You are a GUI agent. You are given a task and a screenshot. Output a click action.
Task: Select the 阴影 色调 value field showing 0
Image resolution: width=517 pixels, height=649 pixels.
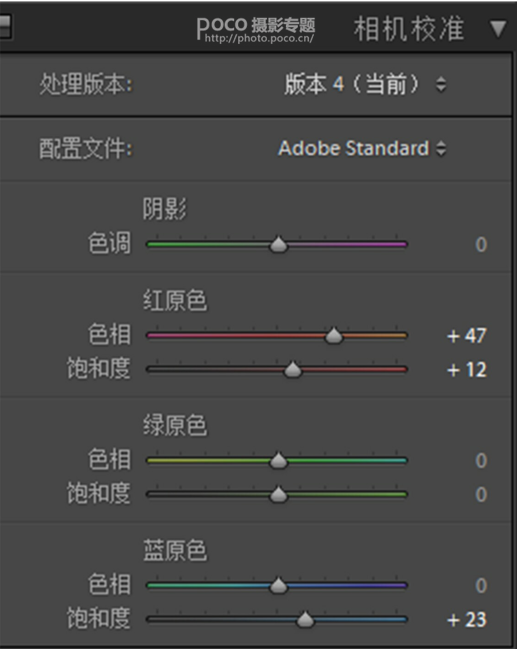481,244
